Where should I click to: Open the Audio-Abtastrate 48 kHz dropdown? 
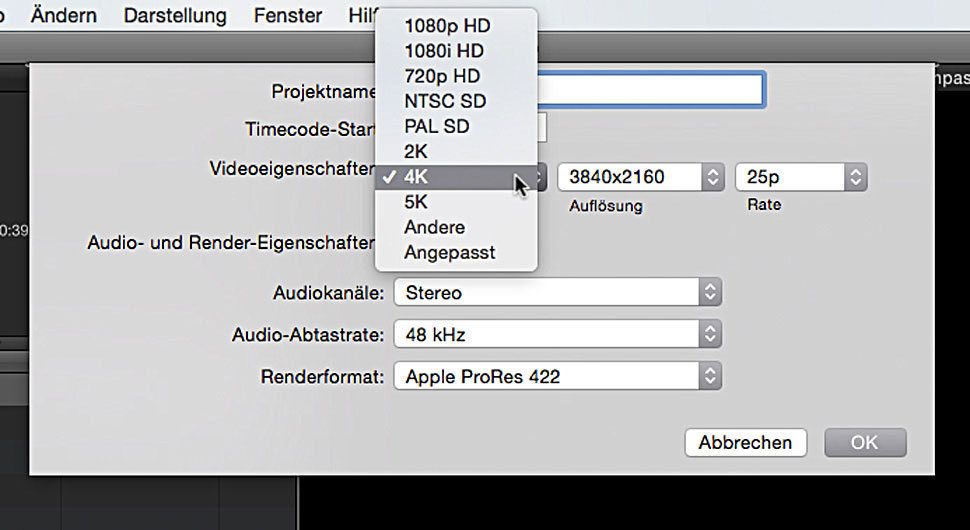click(x=557, y=334)
